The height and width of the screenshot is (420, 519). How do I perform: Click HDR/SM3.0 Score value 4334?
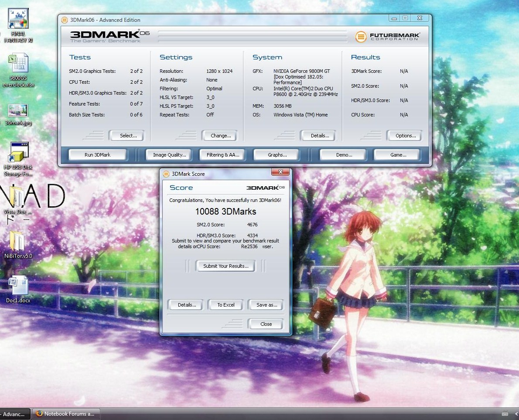(252, 236)
